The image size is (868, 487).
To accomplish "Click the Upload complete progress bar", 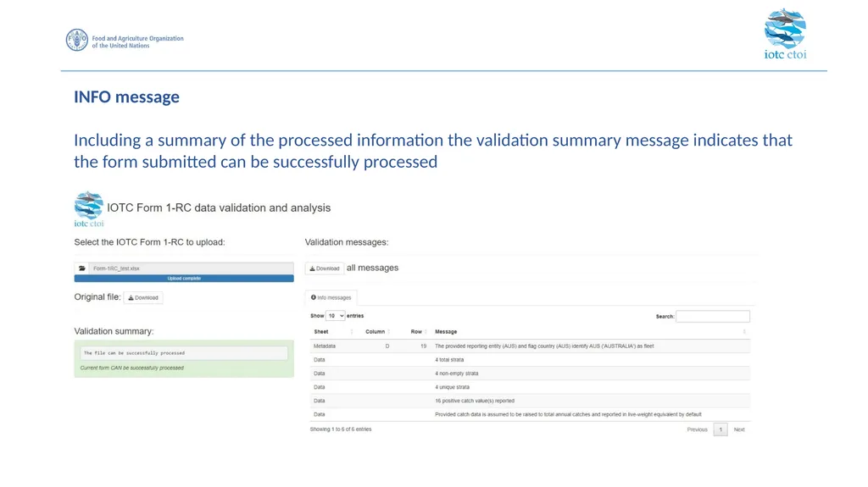I will 184,279.
